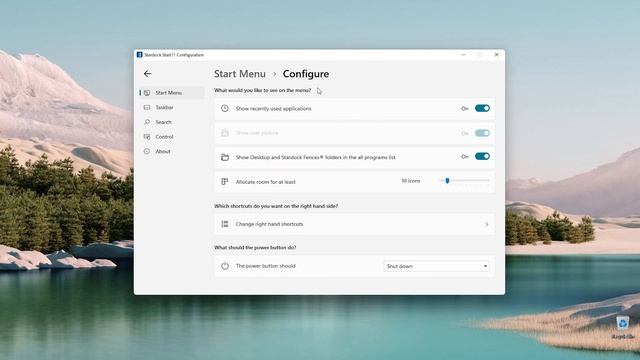Close the Start11 Configuration window
The height and width of the screenshot is (360, 640).
point(496,55)
